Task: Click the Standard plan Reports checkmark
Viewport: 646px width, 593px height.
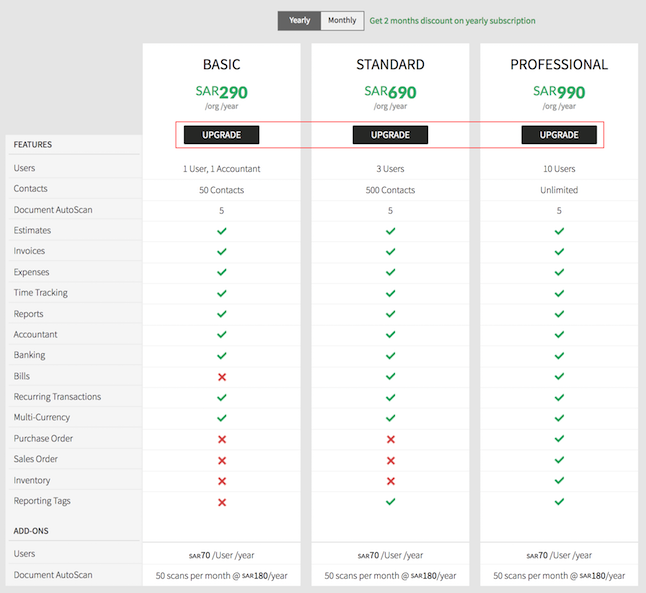Action: pos(391,314)
